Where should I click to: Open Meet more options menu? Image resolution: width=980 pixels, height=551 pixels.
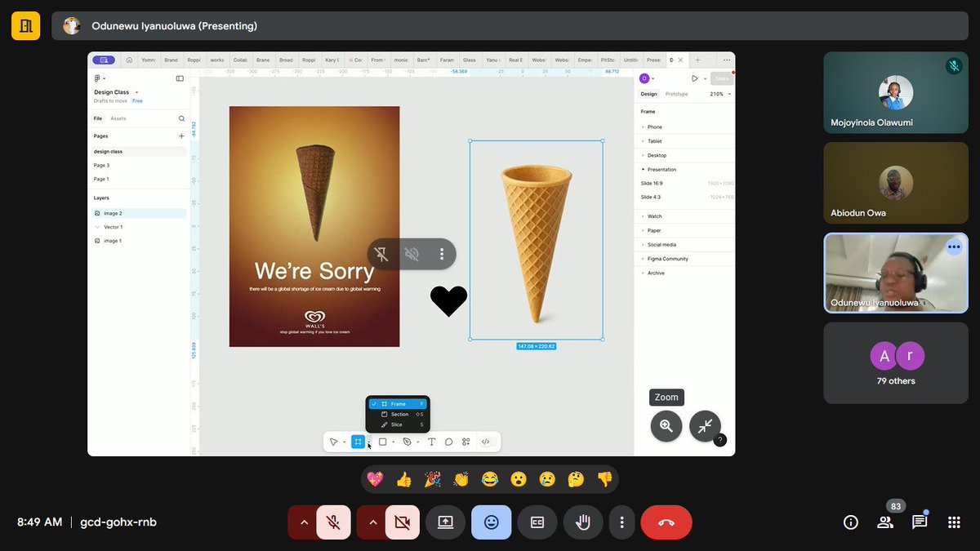622,522
